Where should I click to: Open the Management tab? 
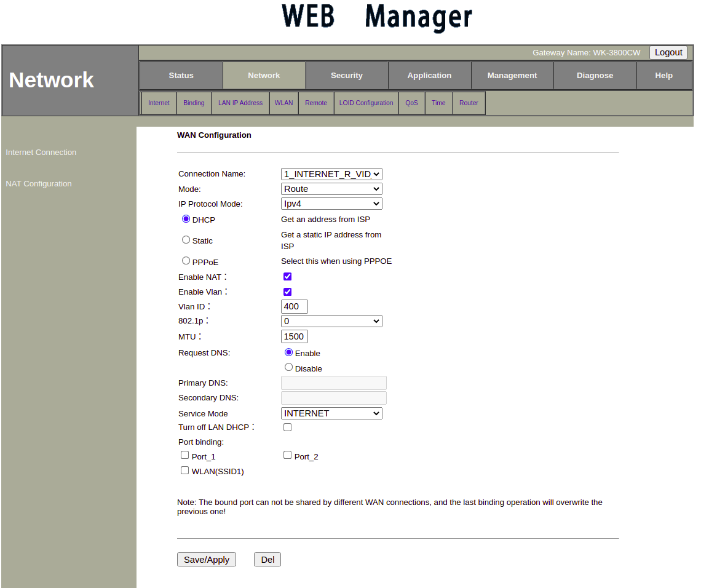(x=512, y=76)
